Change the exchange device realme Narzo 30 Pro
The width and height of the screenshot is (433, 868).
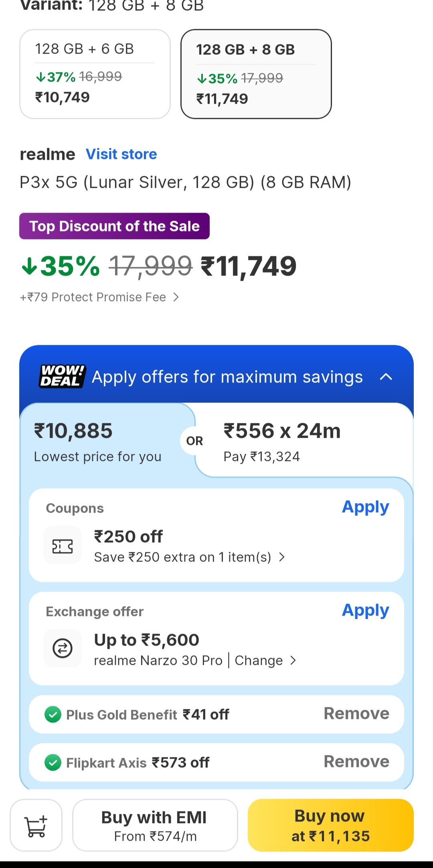click(265, 661)
